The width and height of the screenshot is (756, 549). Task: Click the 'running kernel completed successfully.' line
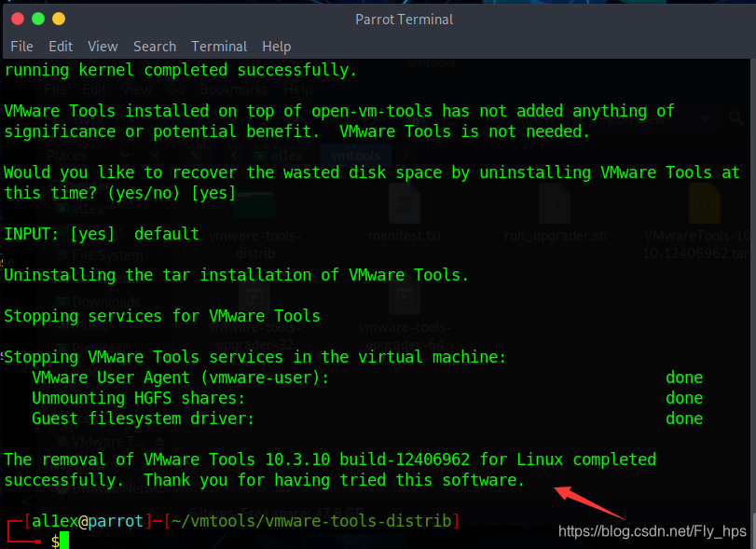pyautogui.click(x=181, y=70)
